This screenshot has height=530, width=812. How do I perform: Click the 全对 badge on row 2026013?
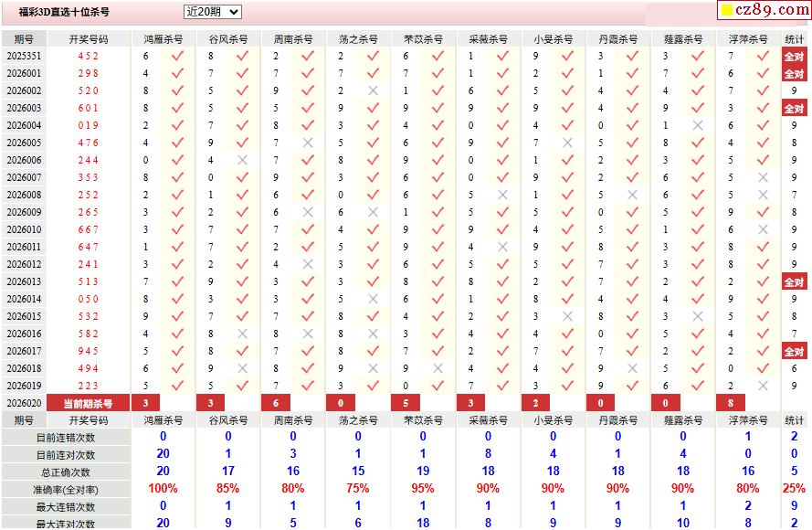click(794, 281)
